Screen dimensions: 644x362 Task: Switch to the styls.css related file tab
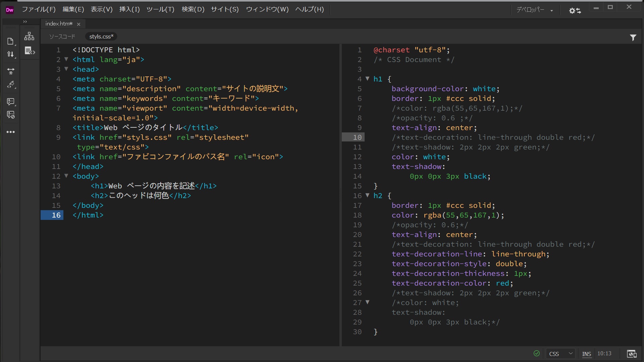pyautogui.click(x=101, y=37)
